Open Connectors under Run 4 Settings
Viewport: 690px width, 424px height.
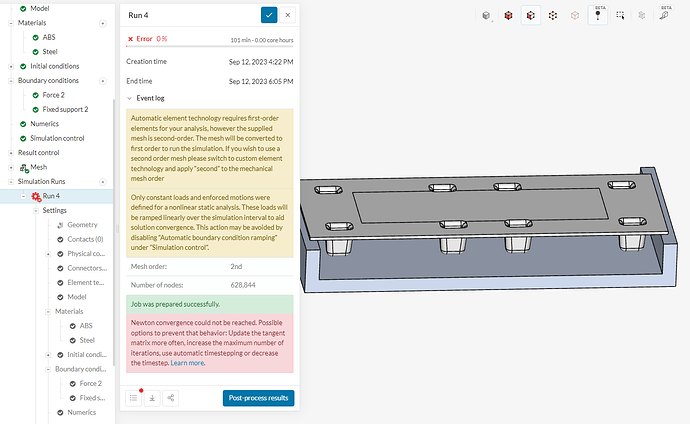pos(87,268)
